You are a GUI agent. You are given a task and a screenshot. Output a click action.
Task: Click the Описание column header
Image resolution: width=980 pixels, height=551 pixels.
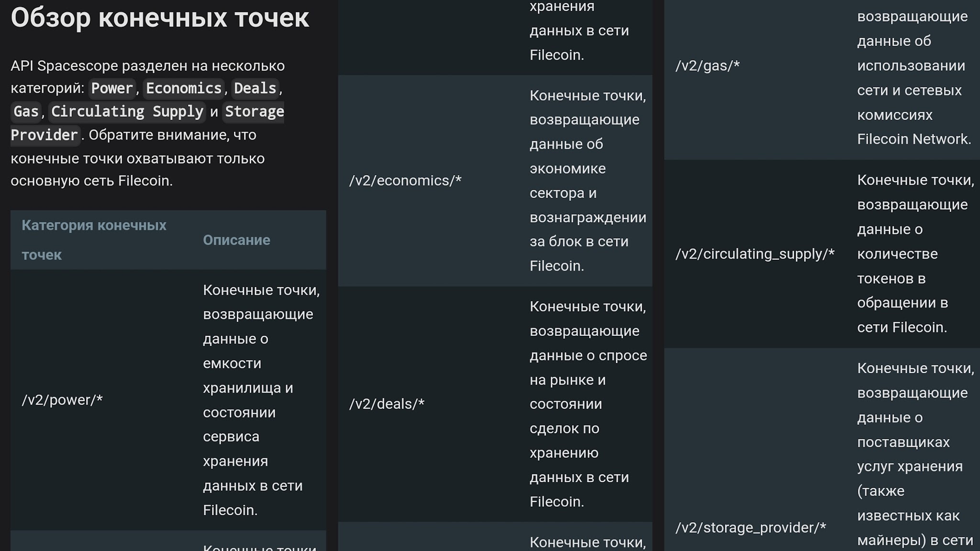[236, 240]
